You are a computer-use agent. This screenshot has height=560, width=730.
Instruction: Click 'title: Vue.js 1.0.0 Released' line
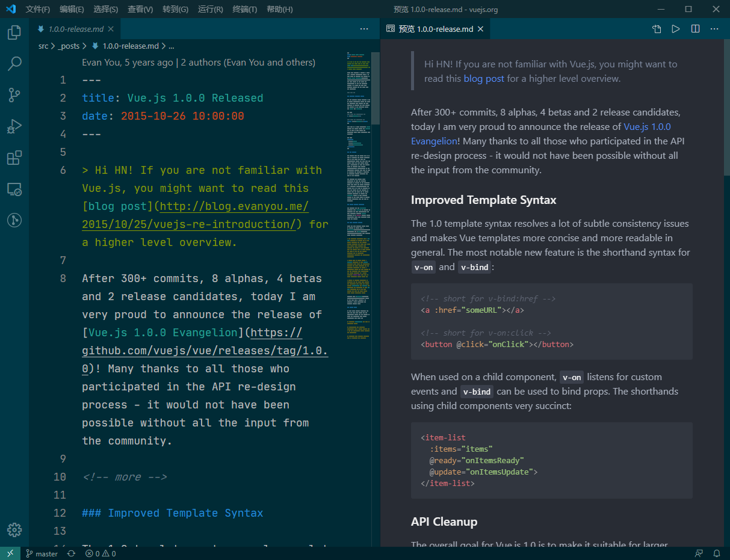tap(173, 98)
